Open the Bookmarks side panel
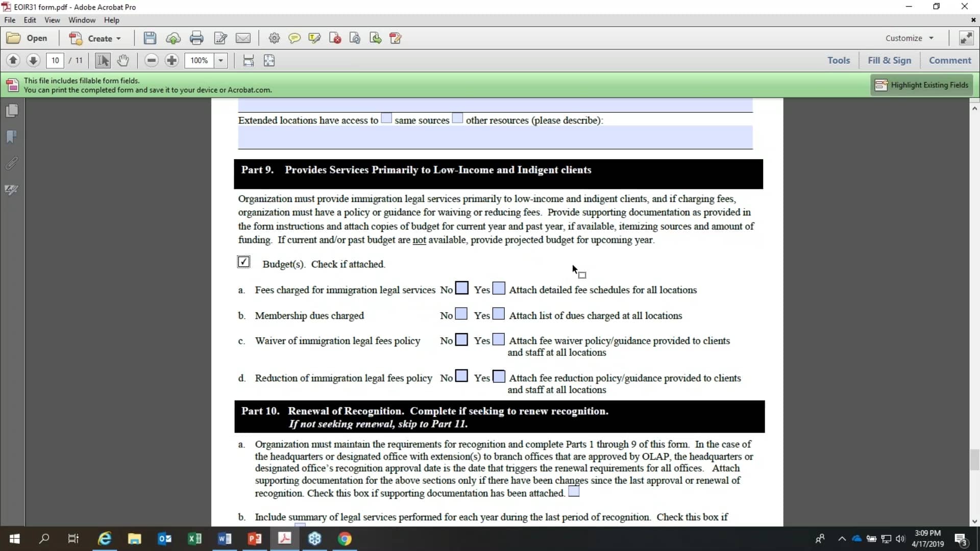980x551 pixels. (11, 137)
